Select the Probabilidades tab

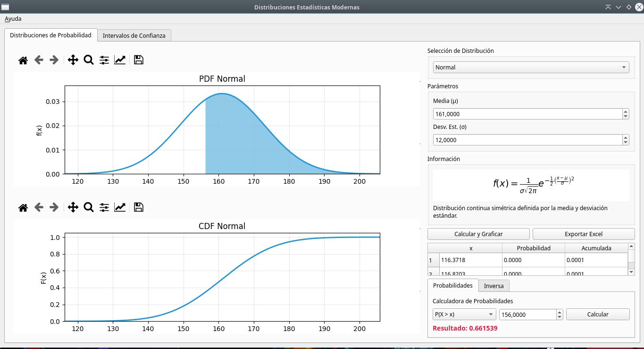453,285
